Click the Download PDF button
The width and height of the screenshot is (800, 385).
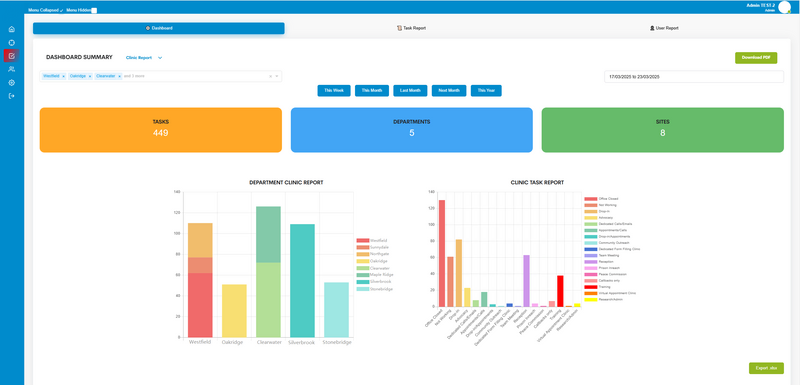[756, 58]
